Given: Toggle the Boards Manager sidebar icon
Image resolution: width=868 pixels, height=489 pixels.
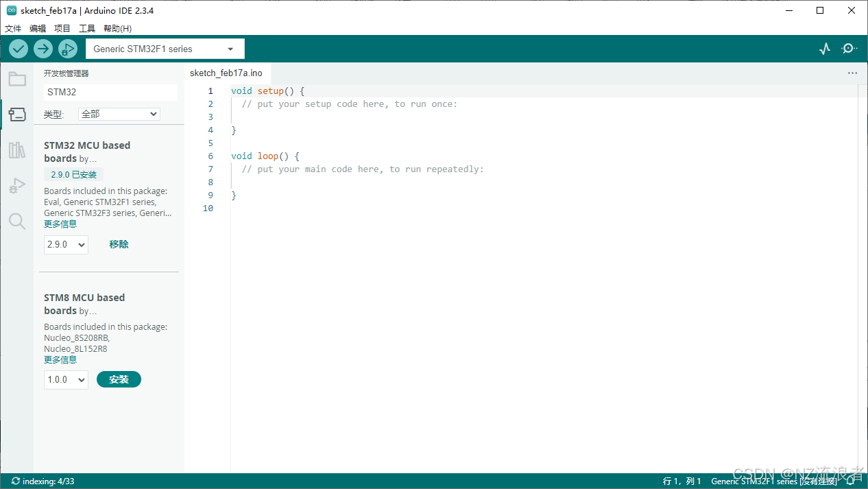Looking at the screenshot, I should (17, 115).
